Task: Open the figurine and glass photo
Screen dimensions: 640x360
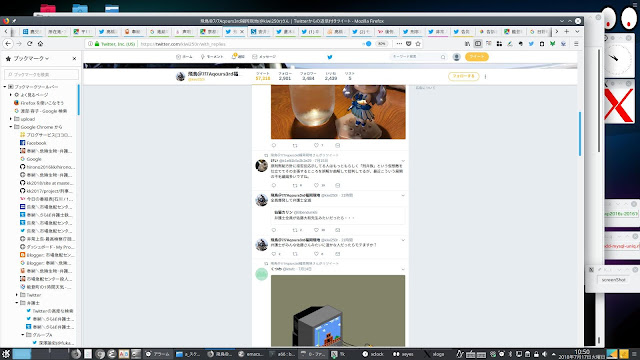Action: [x=338, y=112]
